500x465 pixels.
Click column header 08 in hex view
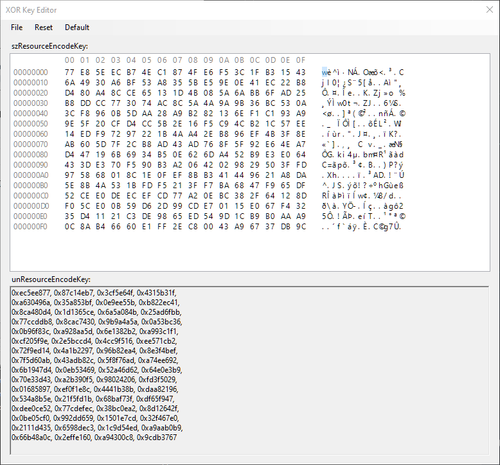coord(193,60)
